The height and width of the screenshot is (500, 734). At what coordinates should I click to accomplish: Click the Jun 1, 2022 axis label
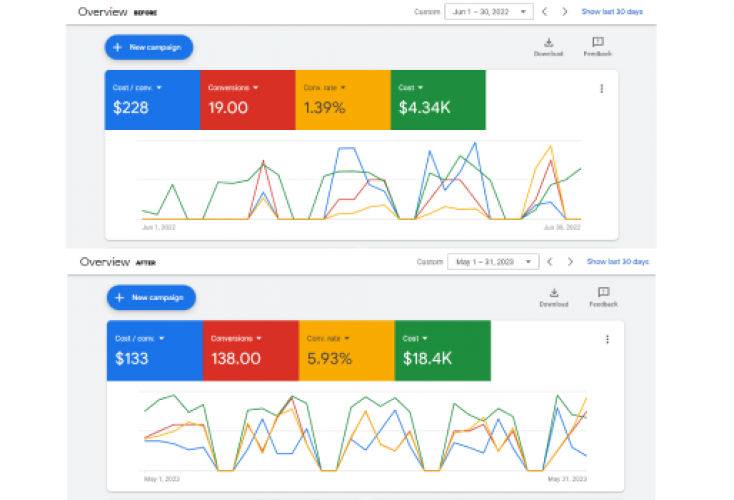[159, 228]
